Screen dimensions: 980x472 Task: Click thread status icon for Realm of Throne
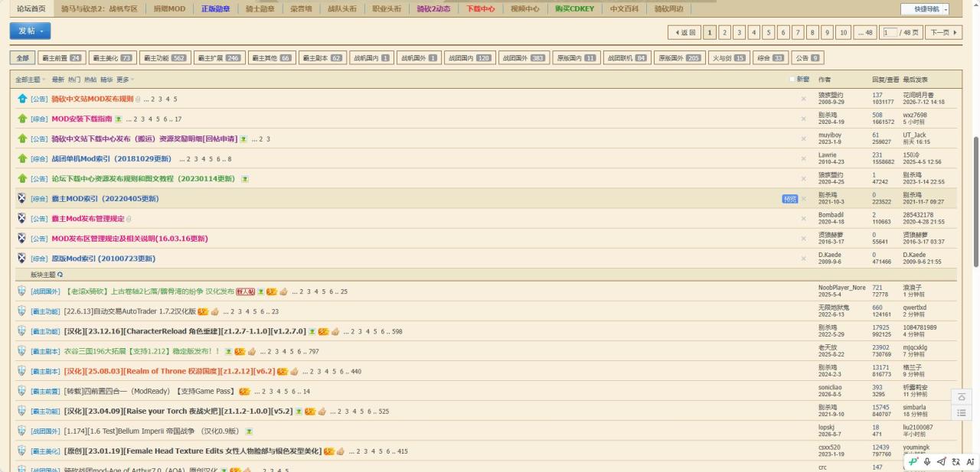[x=22, y=371]
